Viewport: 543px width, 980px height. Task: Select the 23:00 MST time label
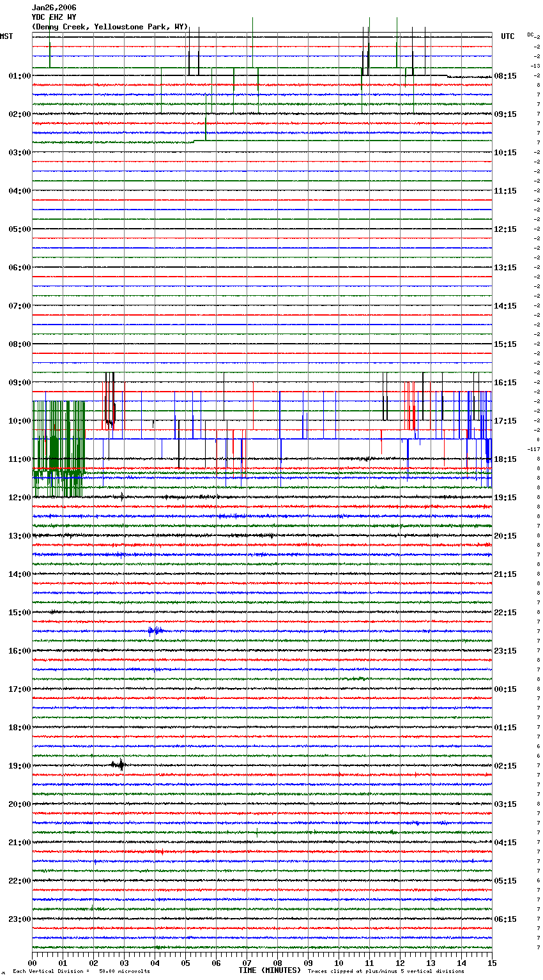click(19, 919)
